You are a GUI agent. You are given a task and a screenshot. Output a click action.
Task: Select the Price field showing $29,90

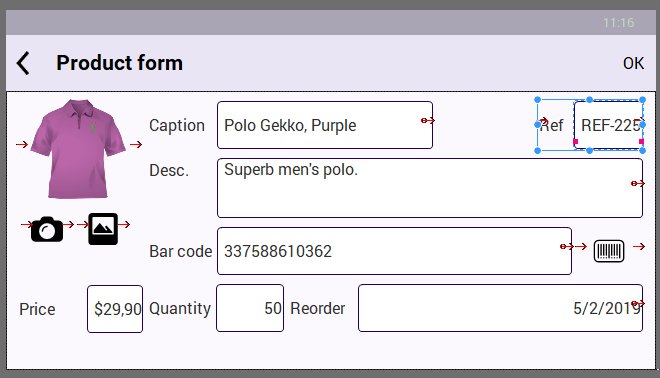[115, 309]
